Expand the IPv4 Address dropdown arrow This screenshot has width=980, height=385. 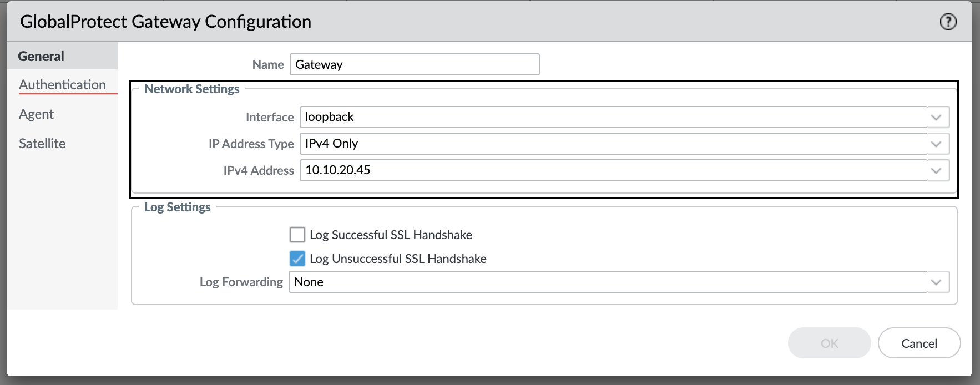tap(937, 170)
